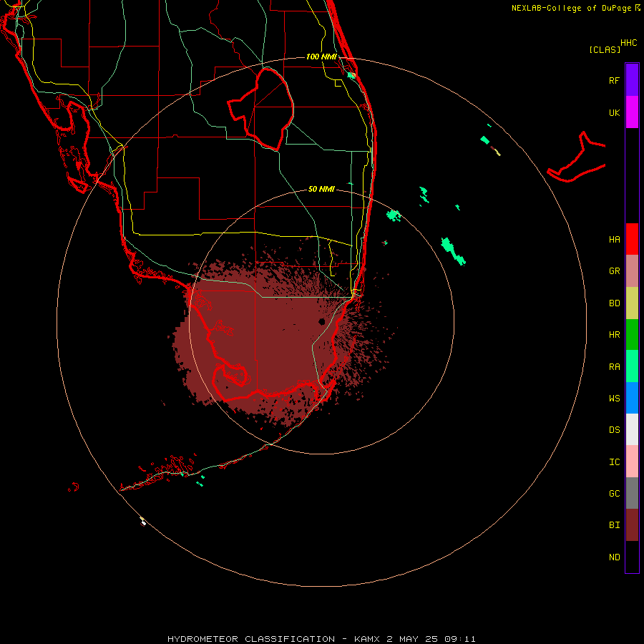644x644 pixels.
Task: Click the BD yellow legend swatch
Action: pos(632,303)
